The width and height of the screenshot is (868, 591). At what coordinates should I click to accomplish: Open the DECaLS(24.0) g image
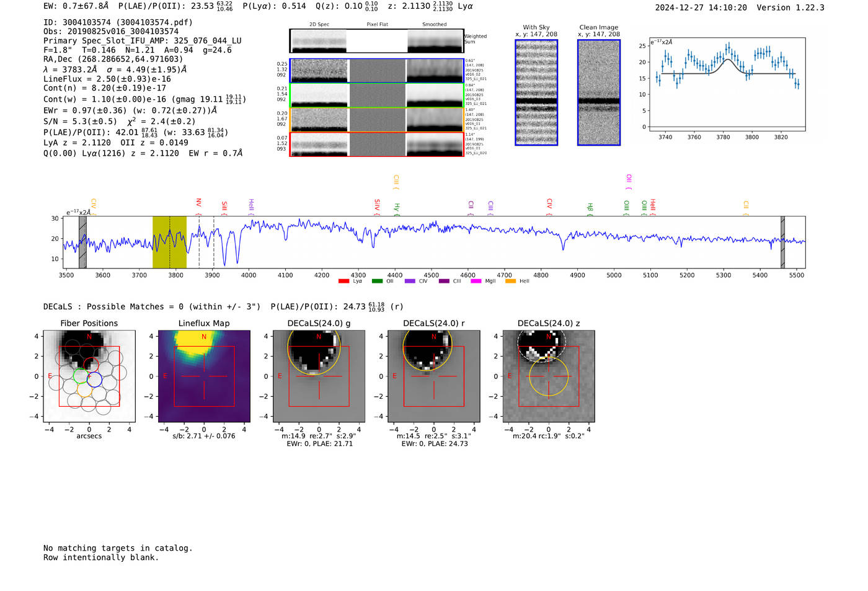click(x=319, y=376)
